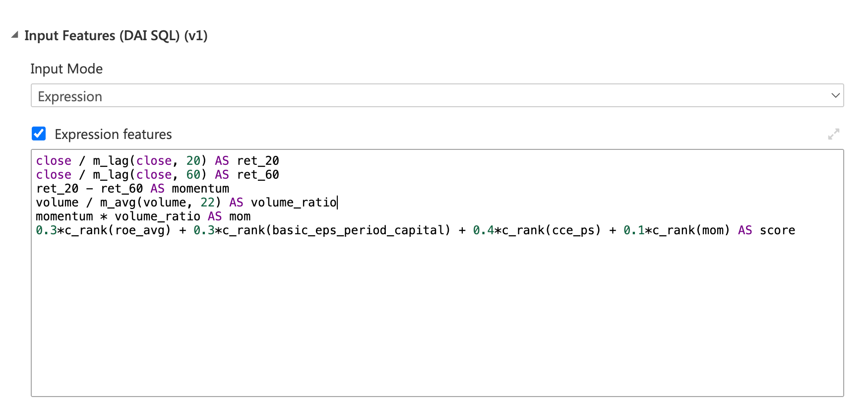
Task: Click the Input Mode dropdown chevron arrow
Action: 835,95
